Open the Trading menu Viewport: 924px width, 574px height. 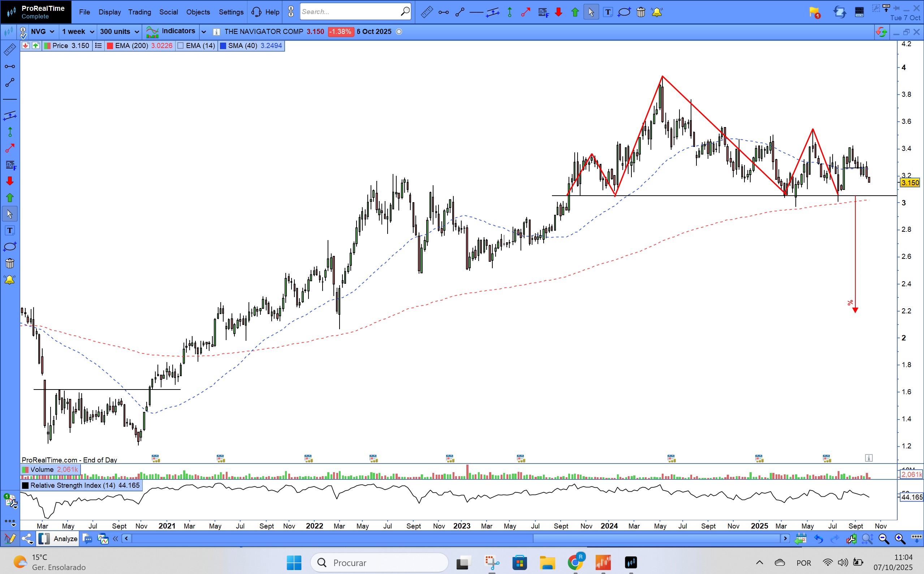[139, 12]
